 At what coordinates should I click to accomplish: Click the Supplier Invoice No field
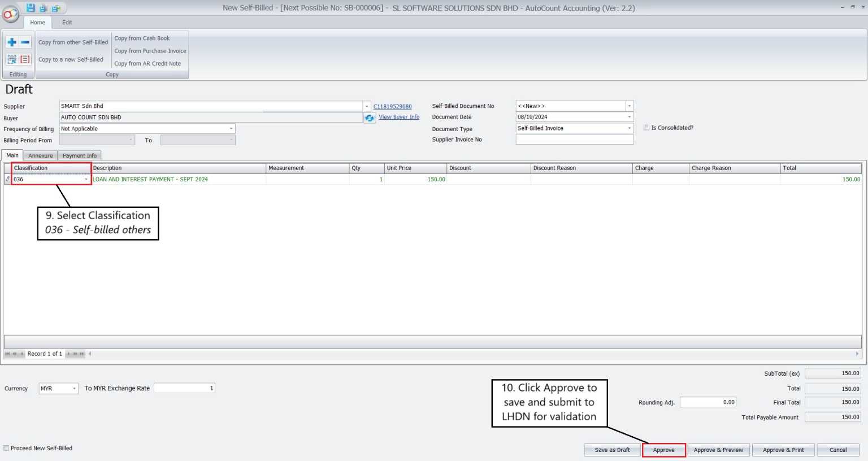[574, 140]
